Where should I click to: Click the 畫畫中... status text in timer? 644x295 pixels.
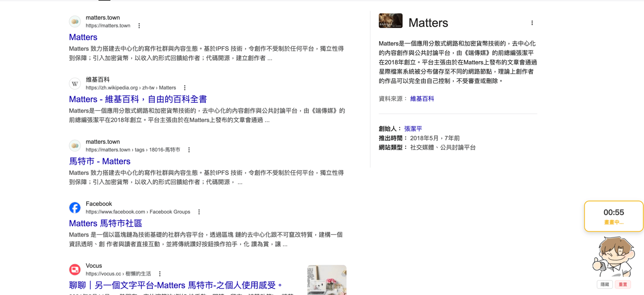(x=614, y=222)
